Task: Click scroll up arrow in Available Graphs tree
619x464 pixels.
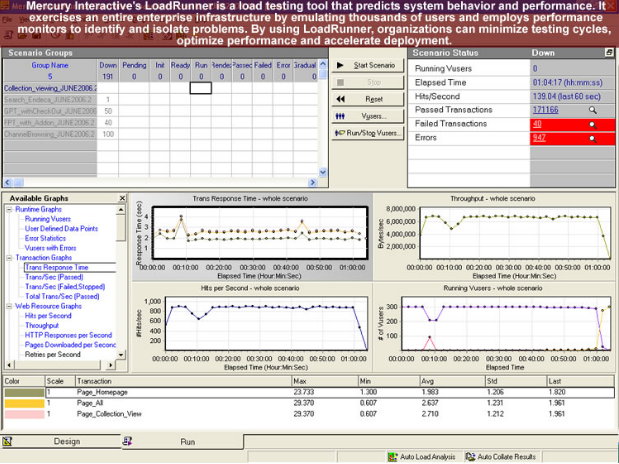Action: click(121, 209)
